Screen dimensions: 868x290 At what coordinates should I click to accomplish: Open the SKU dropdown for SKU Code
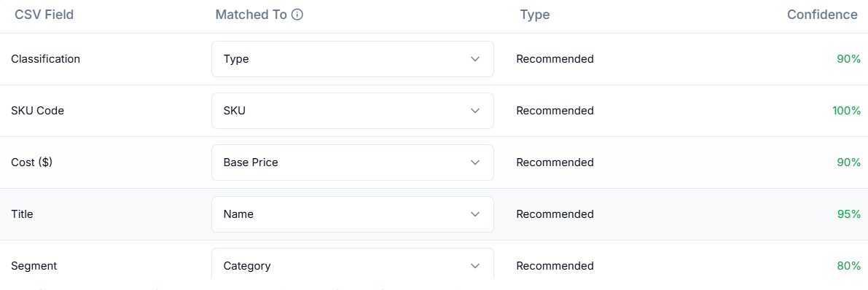(353, 111)
